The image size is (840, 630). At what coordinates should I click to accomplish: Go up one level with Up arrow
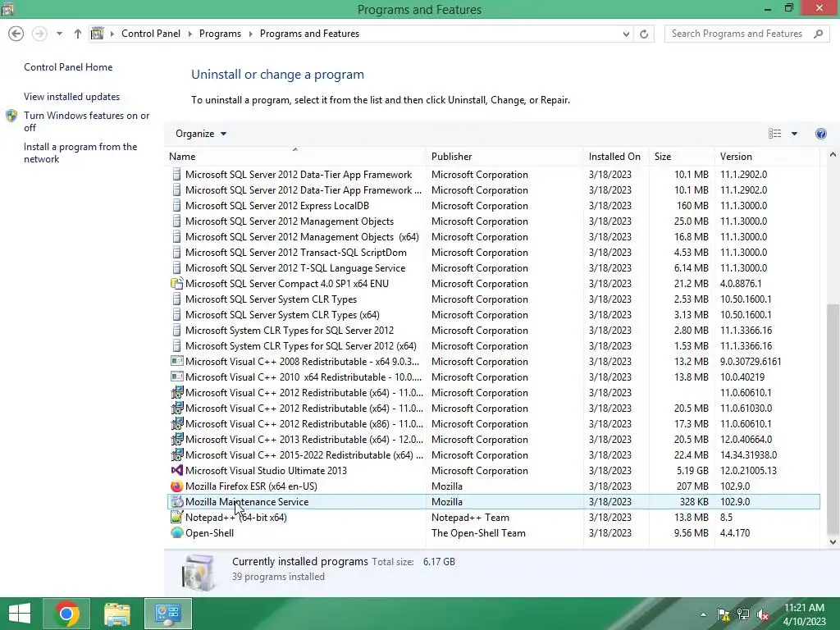click(78, 34)
